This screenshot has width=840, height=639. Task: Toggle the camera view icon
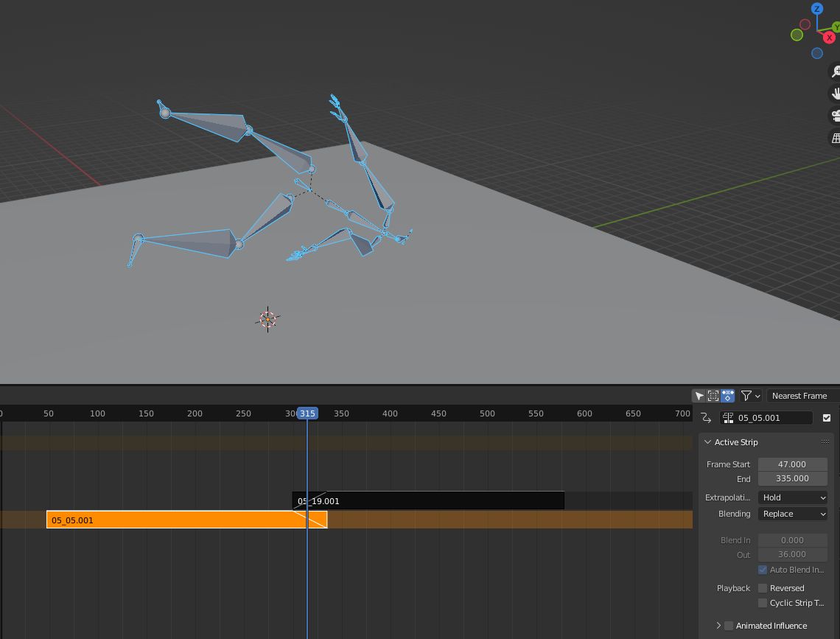[x=835, y=115]
